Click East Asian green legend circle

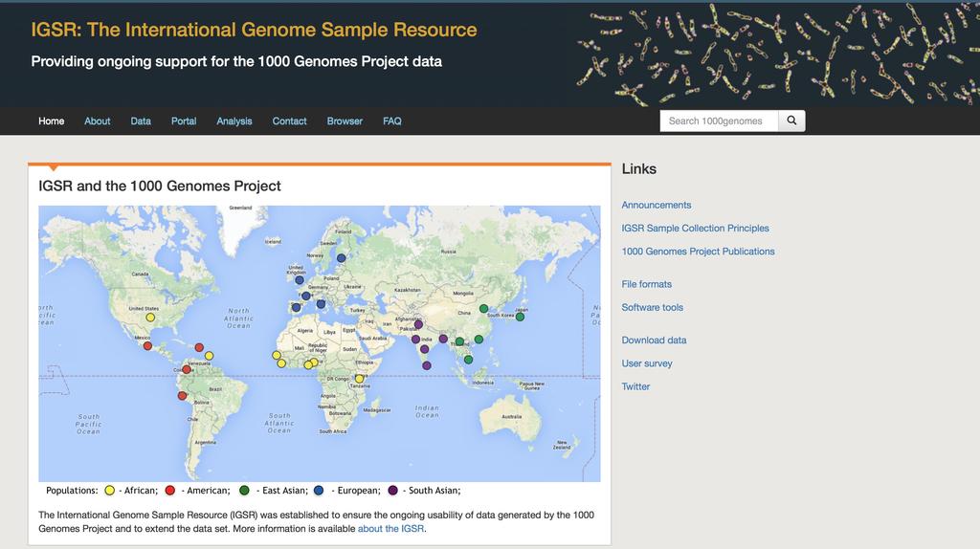(244, 491)
